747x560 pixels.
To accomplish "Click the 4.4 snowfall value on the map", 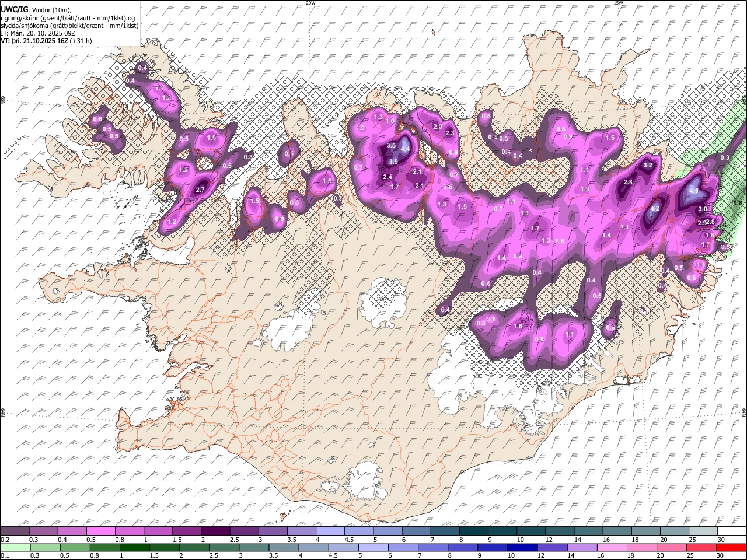I will click(x=404, y=149).
